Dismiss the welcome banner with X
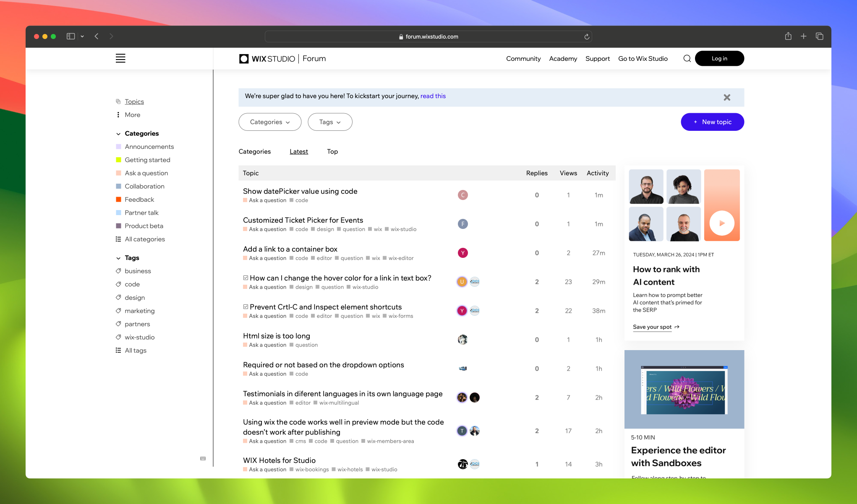 727,97
